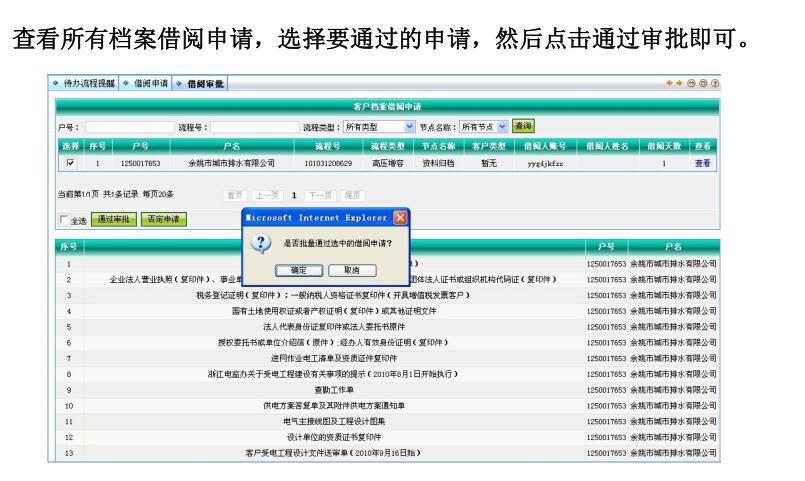The image size is (805, 481).
Task: Click the 户名 column header in upper table
Action: (232, 146)
